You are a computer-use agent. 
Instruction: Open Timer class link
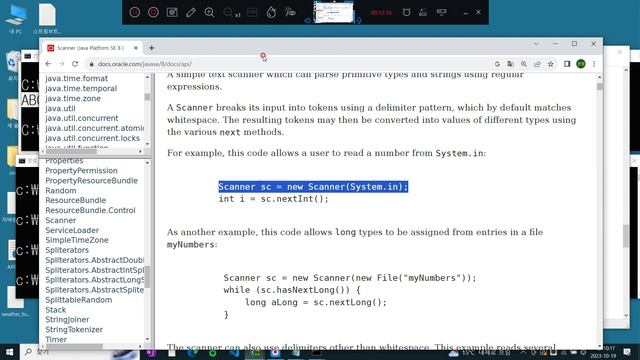56,340
